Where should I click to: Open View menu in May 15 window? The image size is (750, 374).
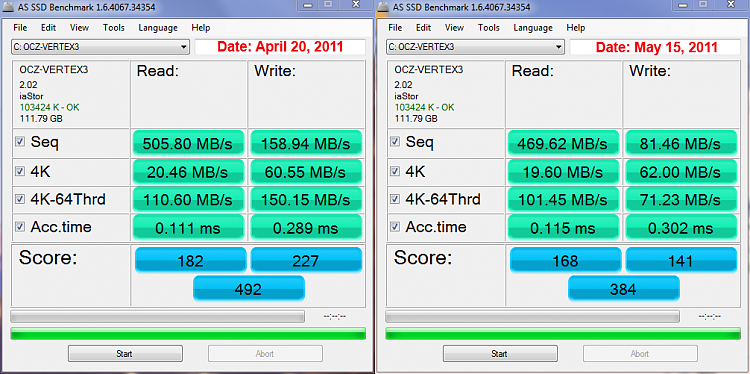(x=454, y=28)
